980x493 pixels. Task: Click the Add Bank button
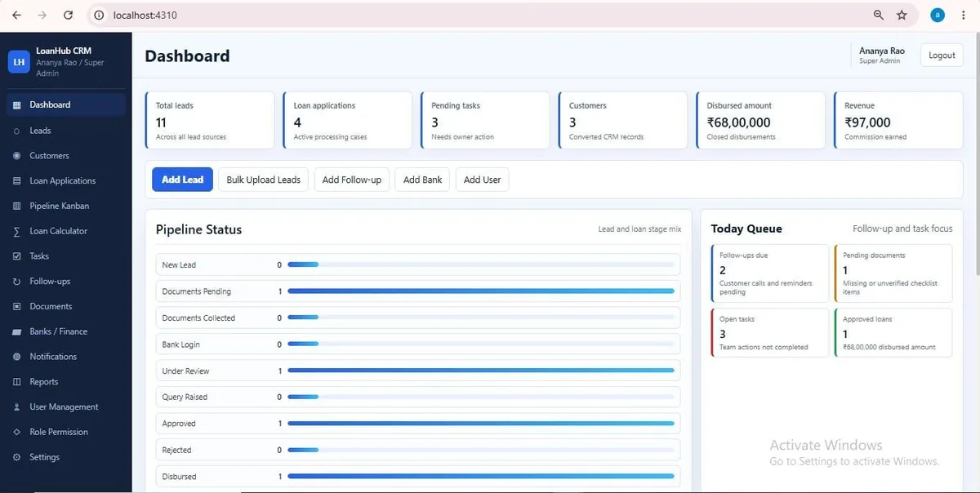[422, 180]
